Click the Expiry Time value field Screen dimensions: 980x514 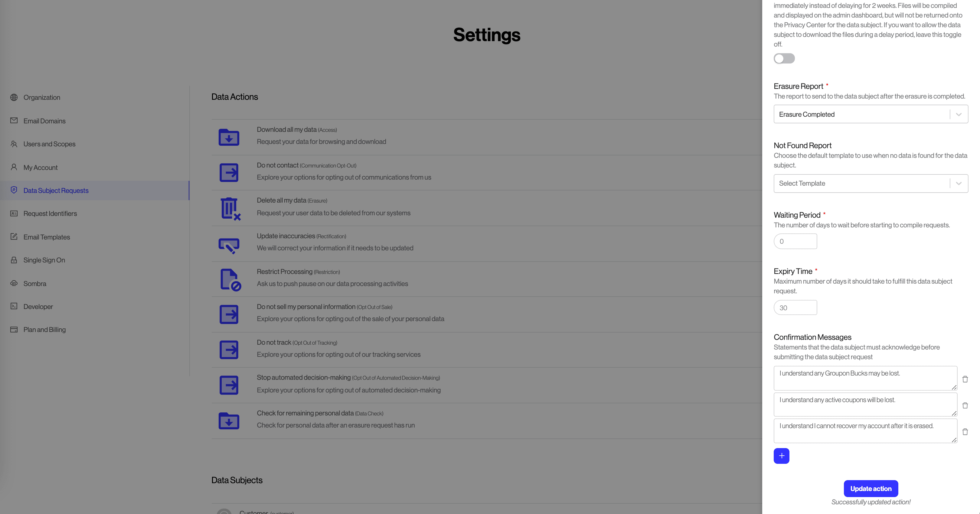pos(795,307)
